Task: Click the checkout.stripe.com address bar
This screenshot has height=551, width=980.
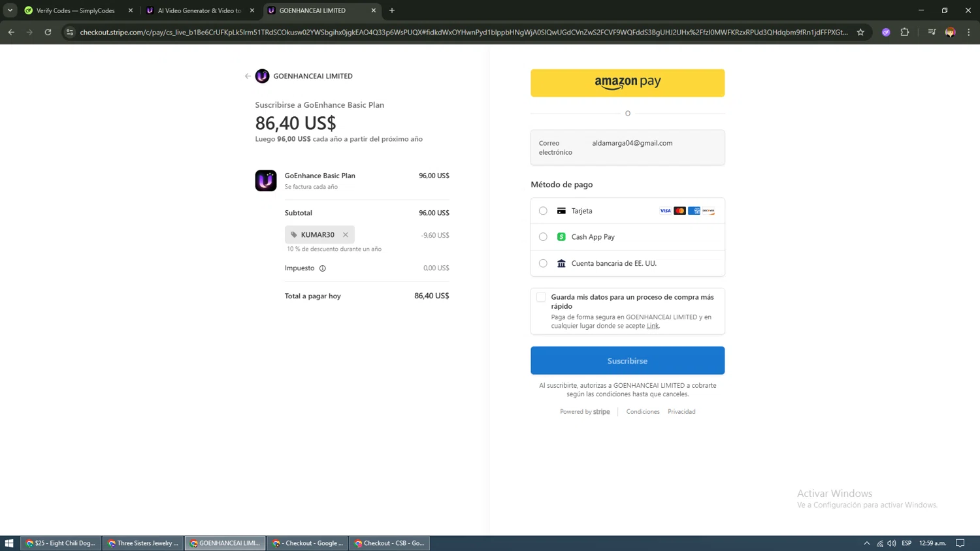Action: pyautogui.click(x=464, y=32)
